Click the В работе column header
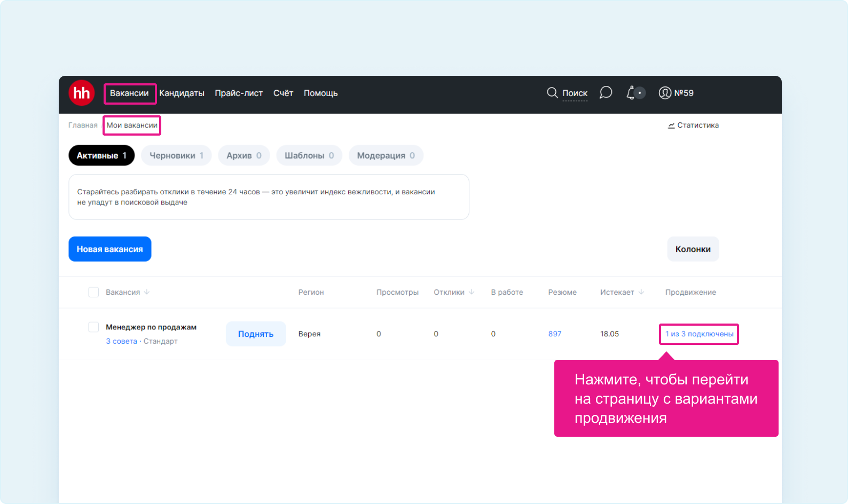Screen dimensions: 848x504 tap(507, 292)
